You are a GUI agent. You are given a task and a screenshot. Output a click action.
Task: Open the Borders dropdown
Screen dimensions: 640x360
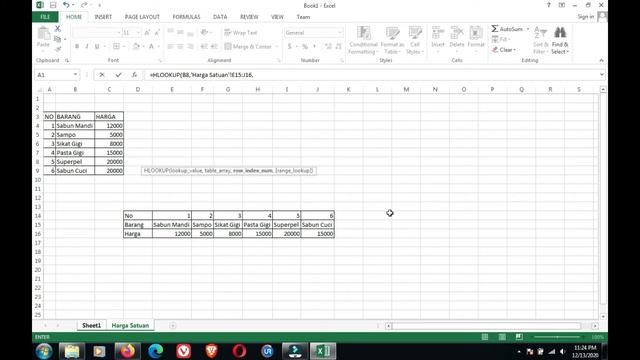coord(124,47)
